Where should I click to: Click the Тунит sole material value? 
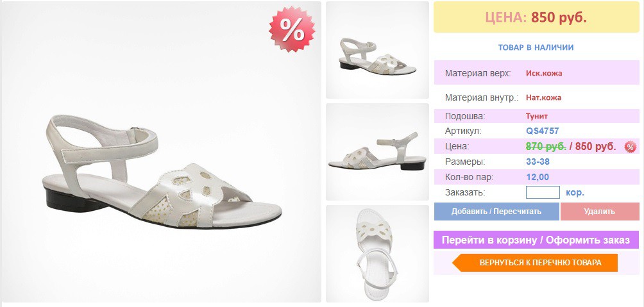537,116
